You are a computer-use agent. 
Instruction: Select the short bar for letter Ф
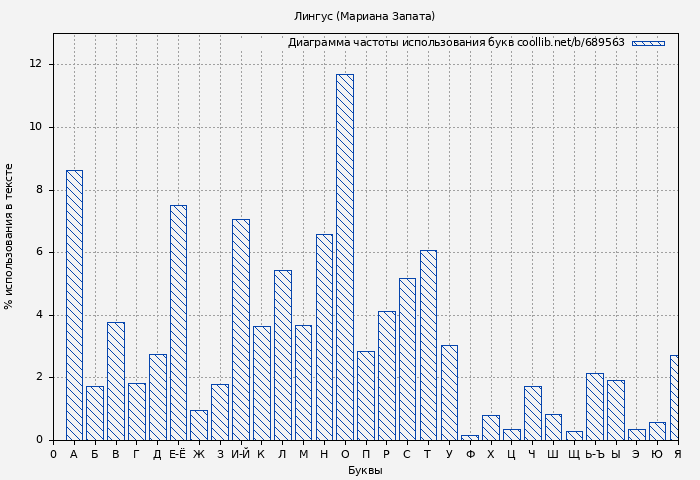coord(469,437)
